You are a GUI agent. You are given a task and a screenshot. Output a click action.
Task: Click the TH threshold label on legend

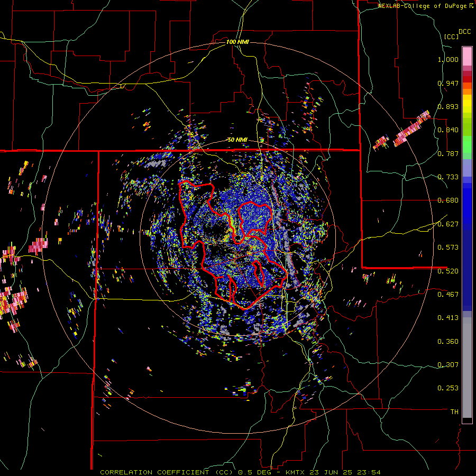point(454,412)
